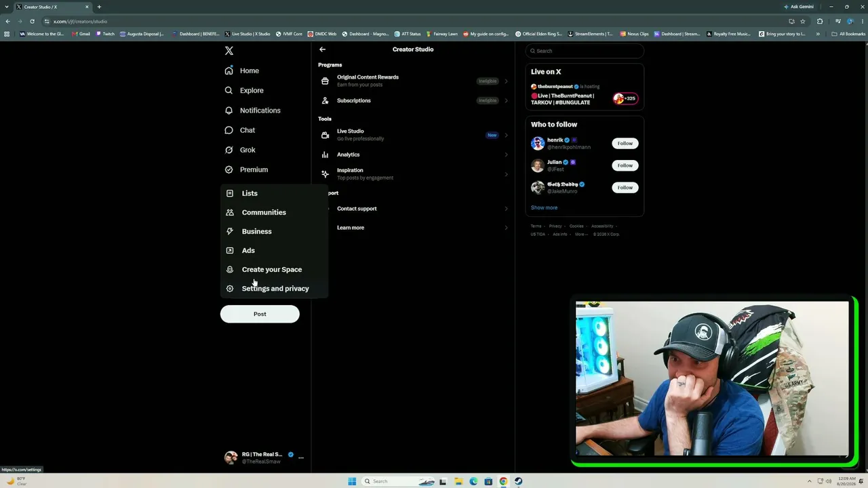Click the Lists icon in the popup menu

click(x=230, y=193)
